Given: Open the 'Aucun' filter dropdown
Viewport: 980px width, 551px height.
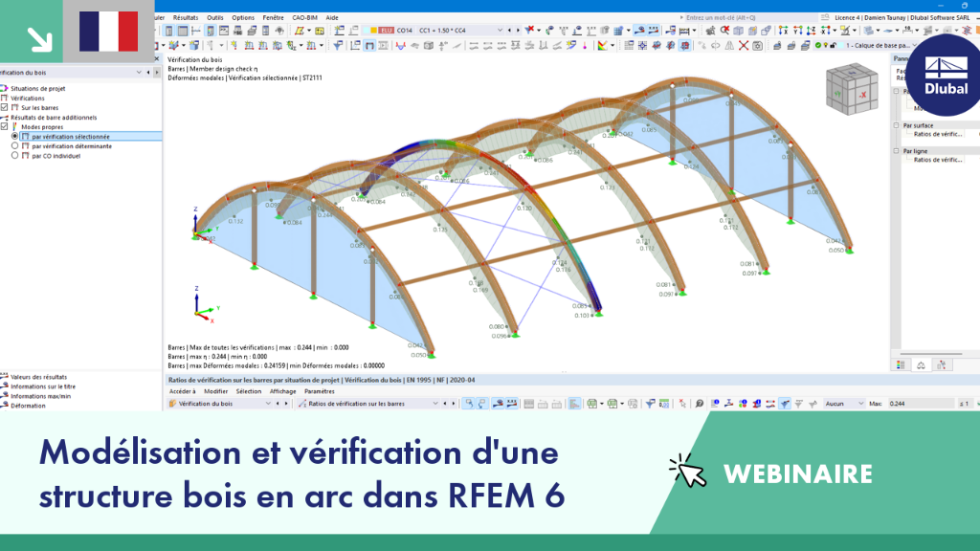Looking at the screenshot, I should (844, 404).
